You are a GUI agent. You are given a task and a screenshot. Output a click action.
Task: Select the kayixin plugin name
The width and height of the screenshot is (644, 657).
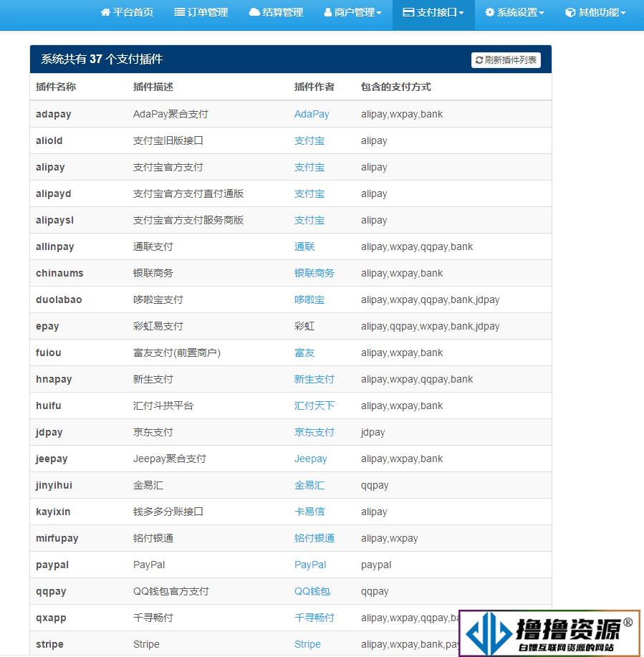pos(53,512)
